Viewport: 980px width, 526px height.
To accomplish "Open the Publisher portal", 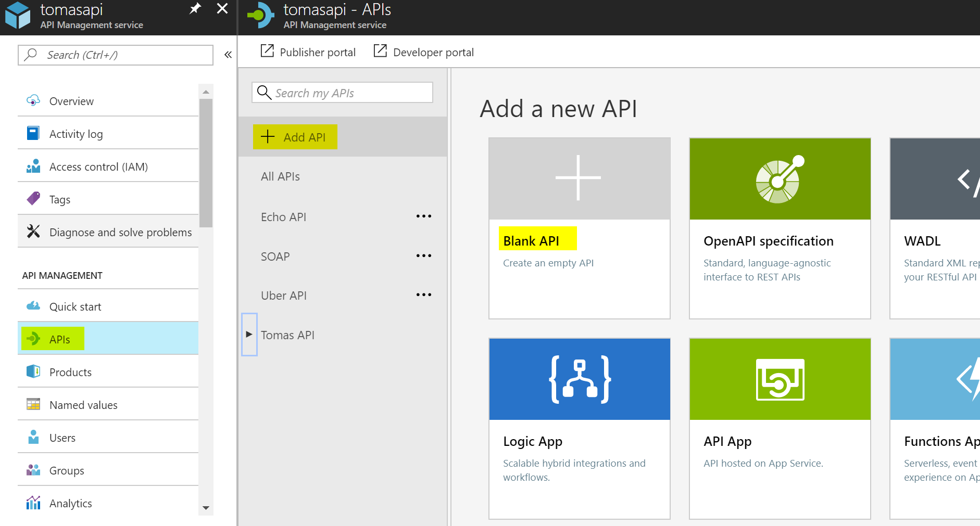I will coord(308,52).
